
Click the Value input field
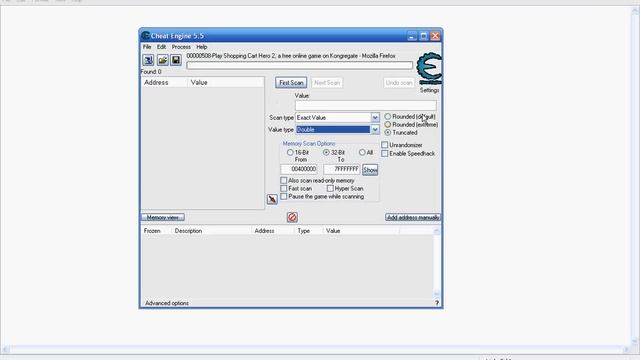click(x=366, y=105)
